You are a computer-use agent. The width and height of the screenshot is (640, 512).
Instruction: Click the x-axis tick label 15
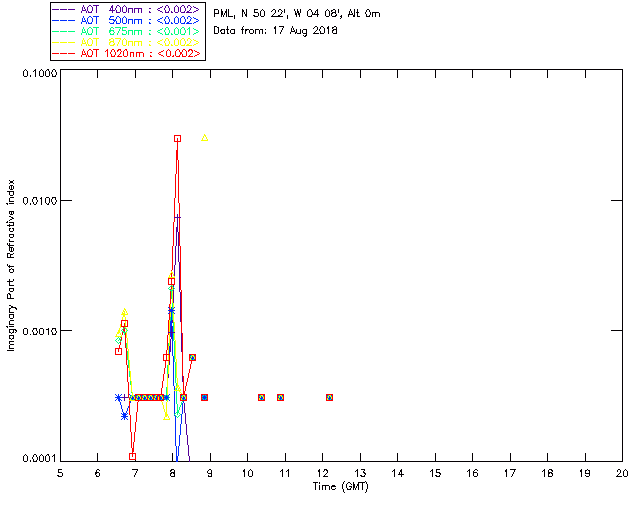435,473
